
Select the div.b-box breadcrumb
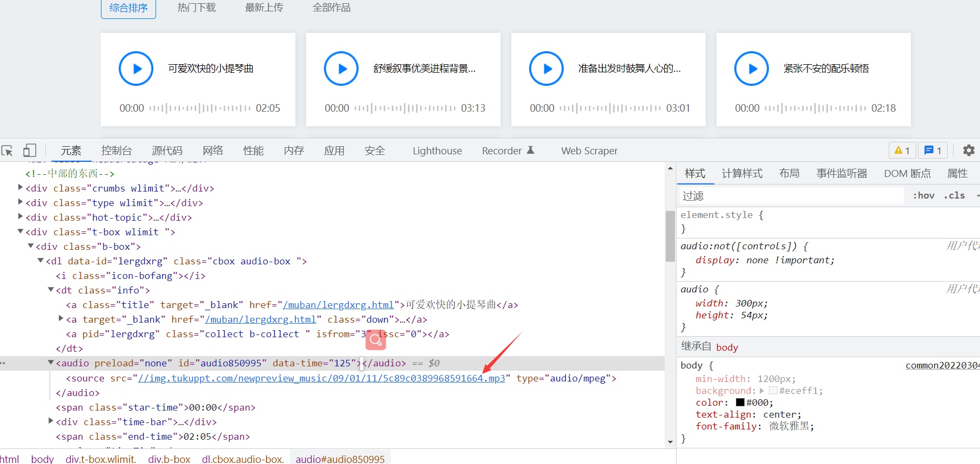(169, 459)
